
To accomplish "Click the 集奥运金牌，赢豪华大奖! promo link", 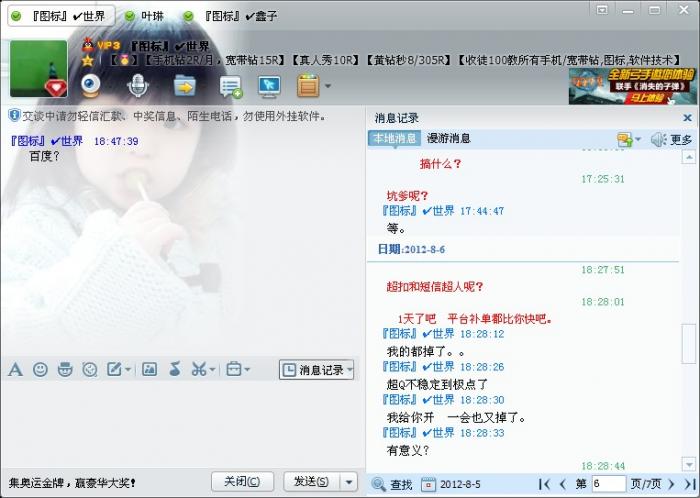I will click(72, 482).
